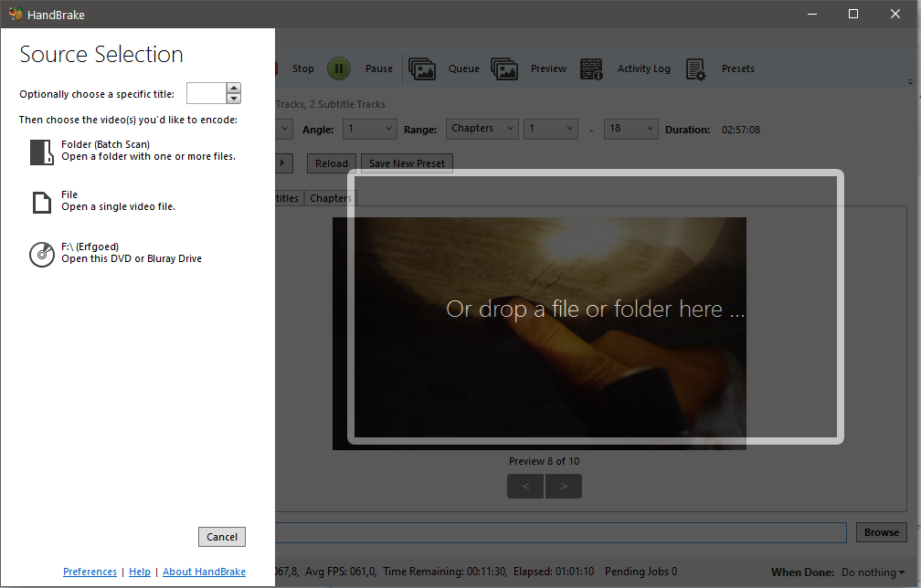Click the Folder (Batch Scan) icon
The height and width of the screenshot is (588, 921).
[42, 152]
